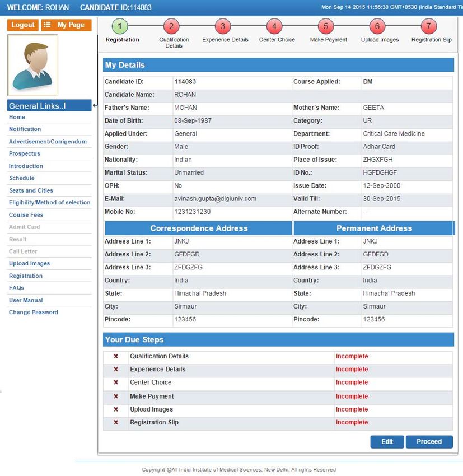Click the greyed Admit Card link

[24, 227]
